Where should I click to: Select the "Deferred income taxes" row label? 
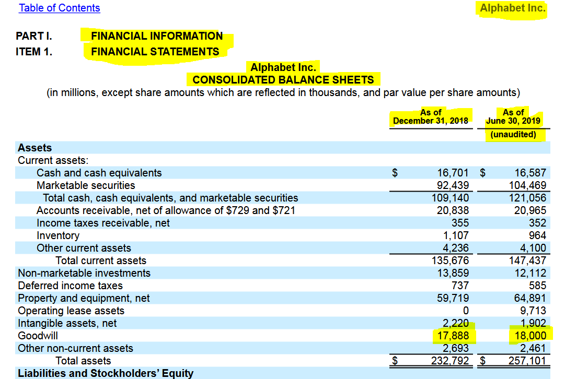point(70,286)
